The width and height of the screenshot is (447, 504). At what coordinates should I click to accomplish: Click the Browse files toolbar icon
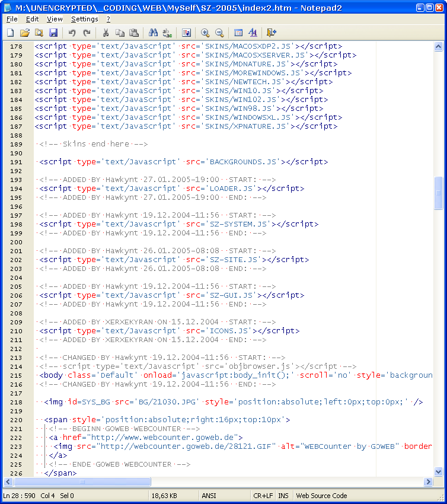click(39, 33)
